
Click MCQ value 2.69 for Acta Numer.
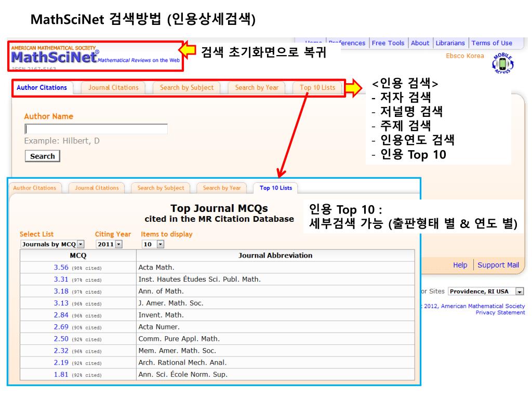pyautogui.click(x=61, y=327)
